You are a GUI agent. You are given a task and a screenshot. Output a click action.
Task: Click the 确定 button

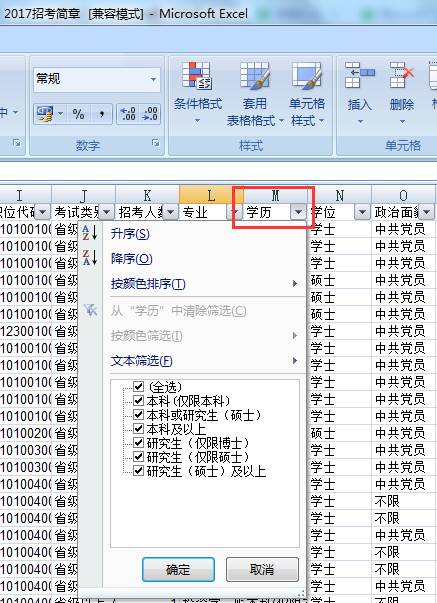178,569
